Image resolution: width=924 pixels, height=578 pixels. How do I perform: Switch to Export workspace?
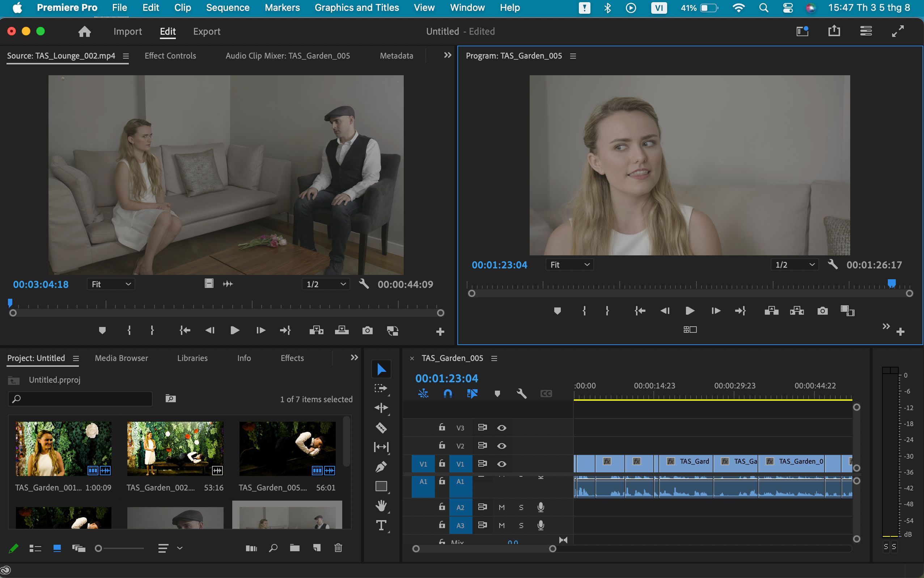click(x=207, y=31)
